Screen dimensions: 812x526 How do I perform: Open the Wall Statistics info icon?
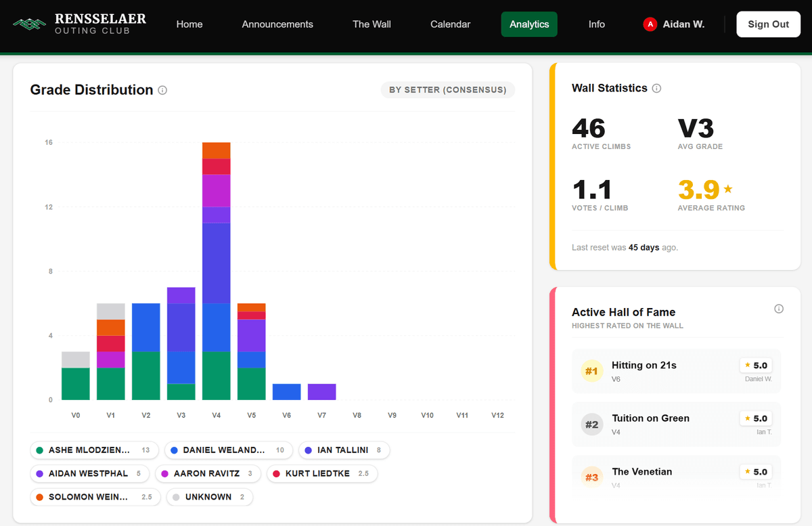[656, 88]
